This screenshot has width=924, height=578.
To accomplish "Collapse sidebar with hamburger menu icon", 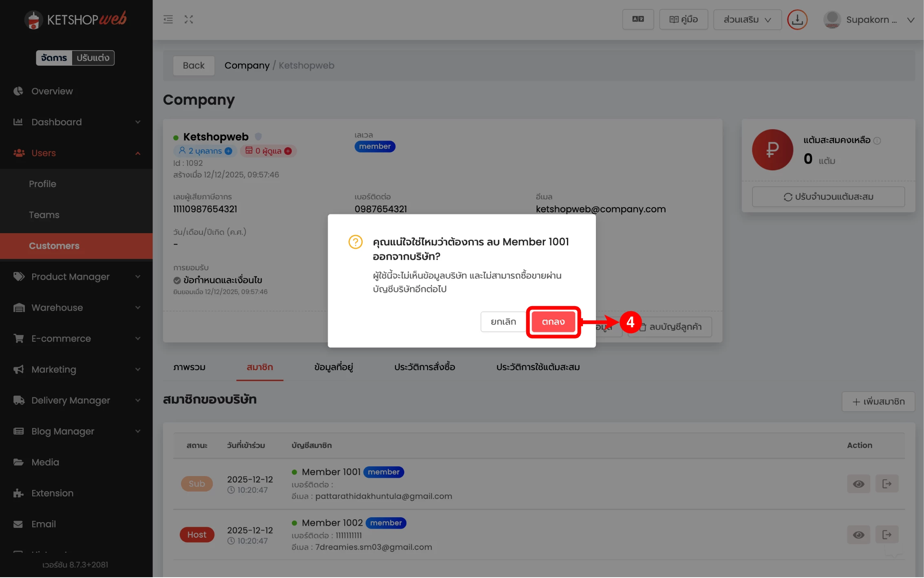I will coord(168,20).
